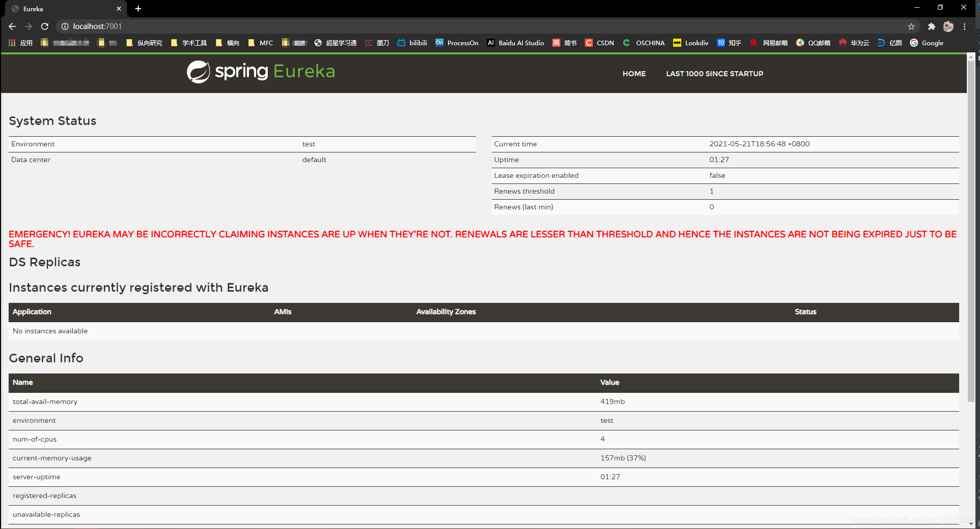Open the bilibili bookmark
Viewport: 980px width, 529px height.
tap(412, 43)
